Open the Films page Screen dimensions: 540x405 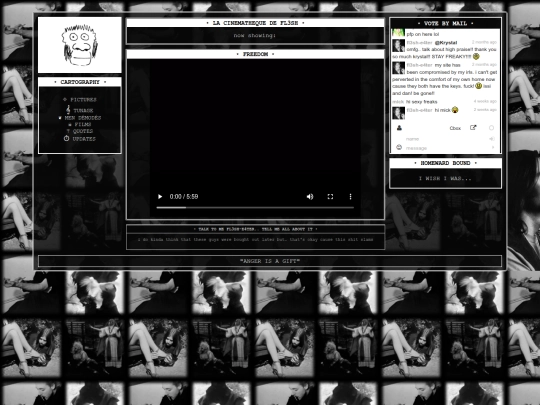pyautogui.click(x=83, y=124)
